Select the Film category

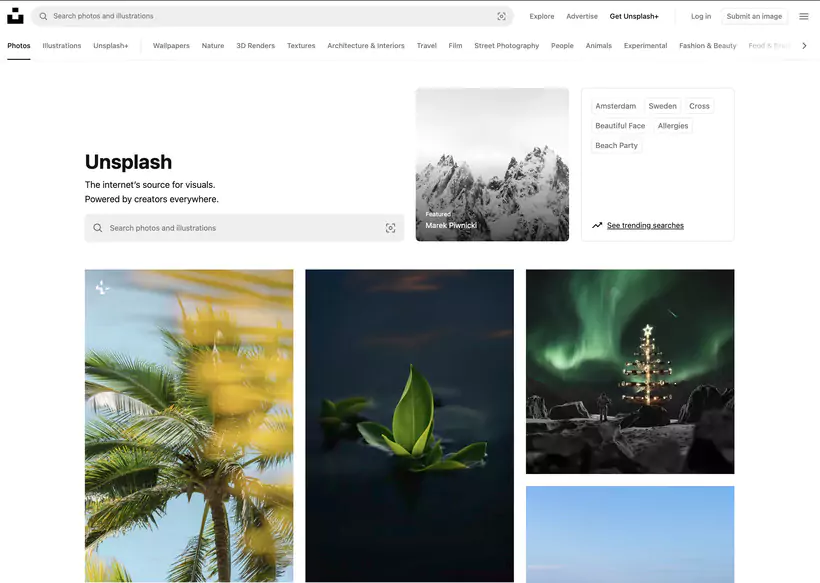click(x=455, y=45)
